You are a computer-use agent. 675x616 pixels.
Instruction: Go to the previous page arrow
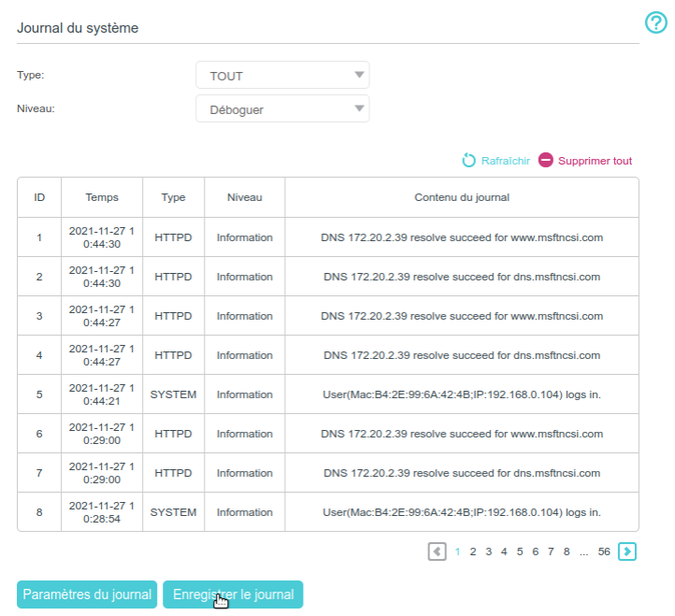point(437,552)
